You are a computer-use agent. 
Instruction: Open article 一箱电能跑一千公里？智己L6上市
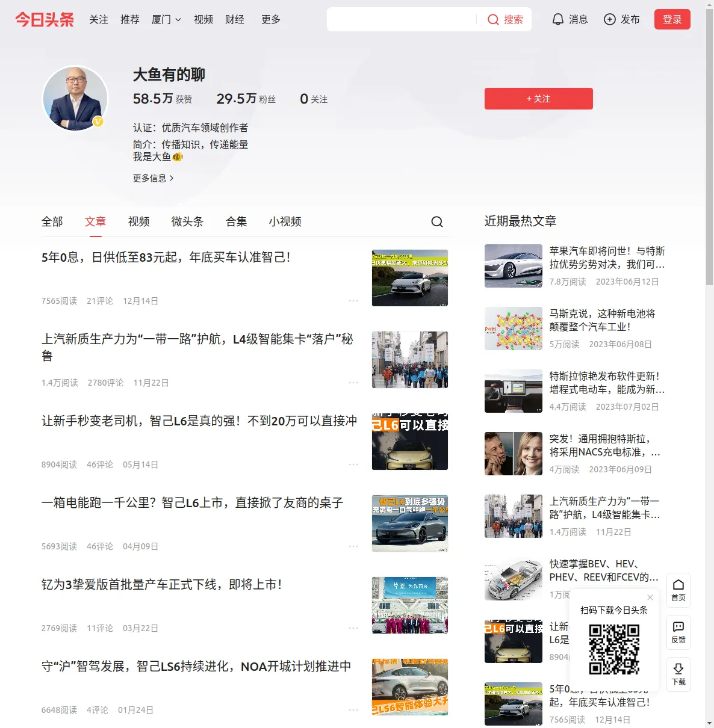[x=193, y=503]
